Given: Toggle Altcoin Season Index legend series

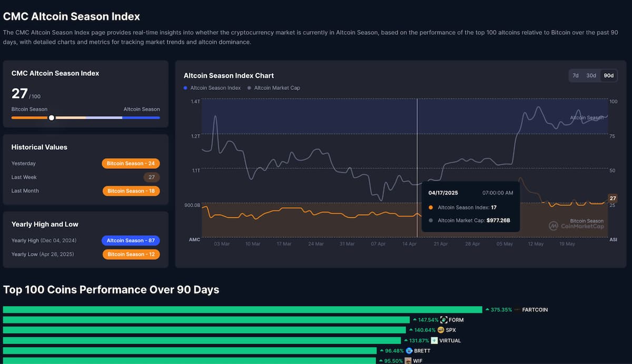Looking at the screenshot, I should click(212, 88).
